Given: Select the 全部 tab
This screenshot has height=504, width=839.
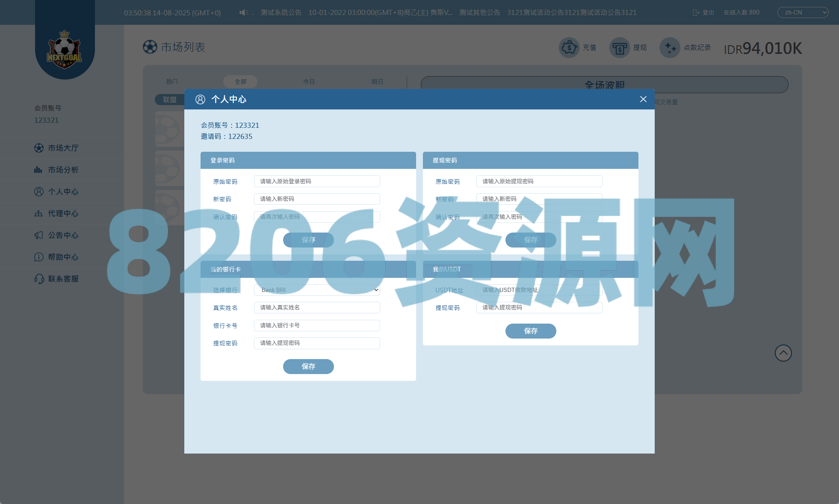Looking at the screenshot, I should (240, 81).
